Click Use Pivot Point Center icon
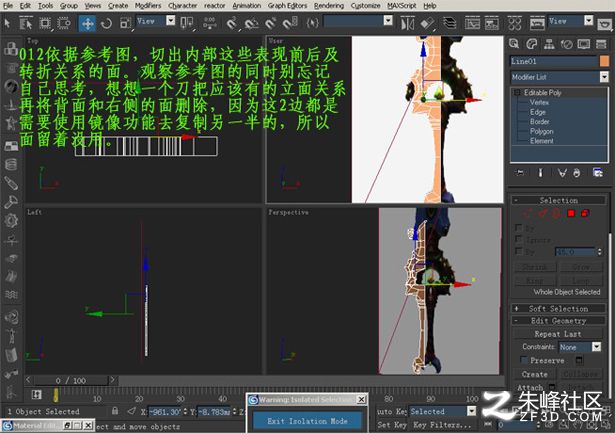This screenshot has width=615, height=433. click(187, 23)
